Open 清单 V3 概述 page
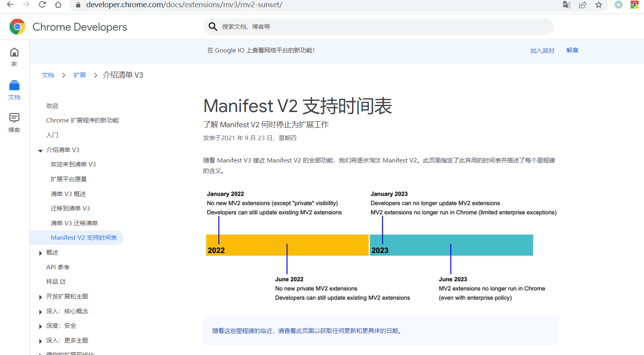The image size is (644, 355). pyautogui.click(x=68, y=194)
